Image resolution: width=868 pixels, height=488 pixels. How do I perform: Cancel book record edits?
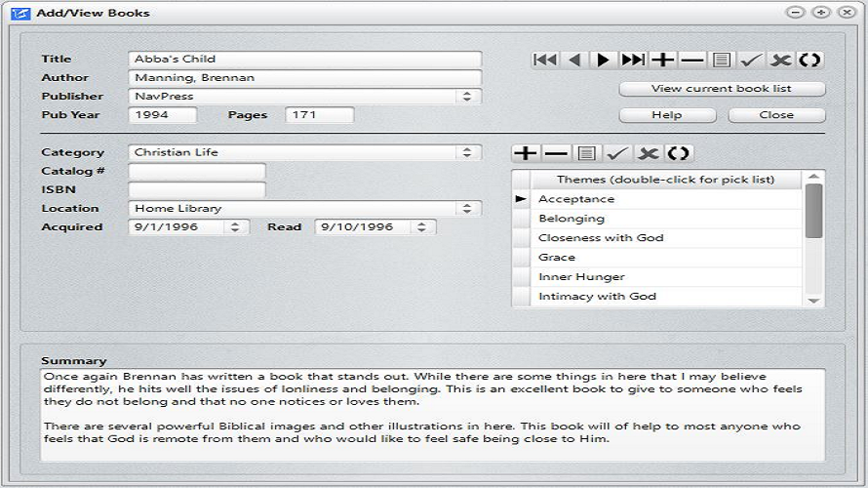(x=780, y=60)
